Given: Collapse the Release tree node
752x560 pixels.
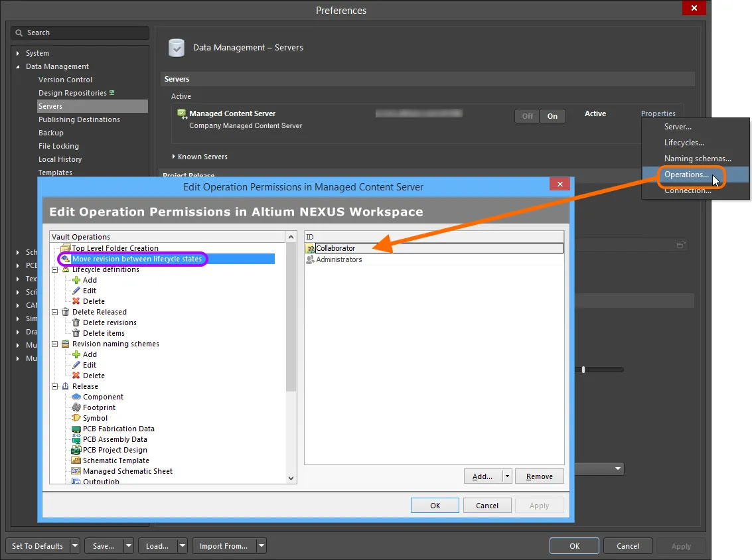Looking at the screenshot, I should [x=54, y=386].
